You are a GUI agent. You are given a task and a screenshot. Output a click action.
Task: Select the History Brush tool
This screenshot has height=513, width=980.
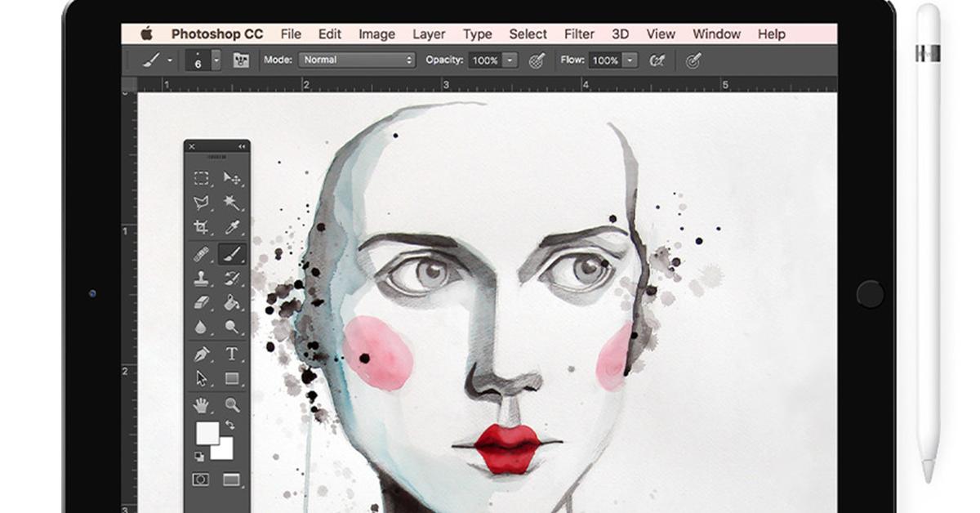[232, 279]
